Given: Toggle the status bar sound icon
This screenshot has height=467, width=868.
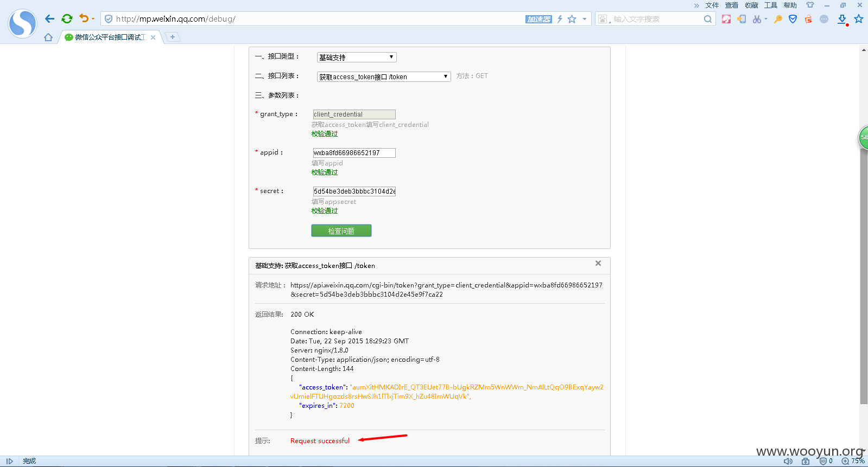Looking at the screenshot, I should click(x=788, y=461).
